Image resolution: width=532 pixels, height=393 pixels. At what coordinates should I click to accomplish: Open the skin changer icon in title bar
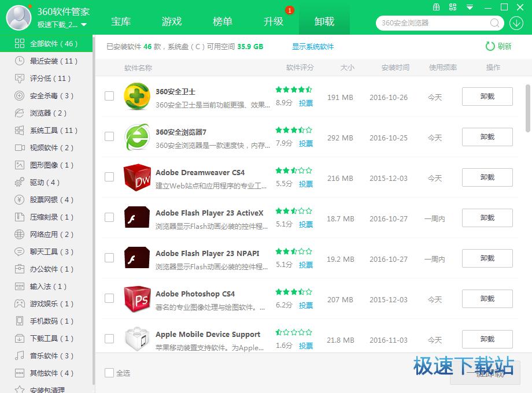pos(453,8)
